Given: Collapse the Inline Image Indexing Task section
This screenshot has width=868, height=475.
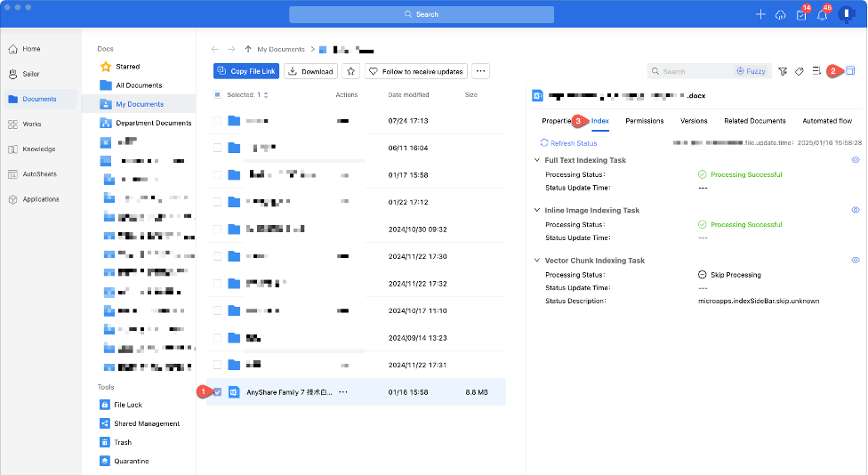Looking at the screenshot, I should click(536, 211).
